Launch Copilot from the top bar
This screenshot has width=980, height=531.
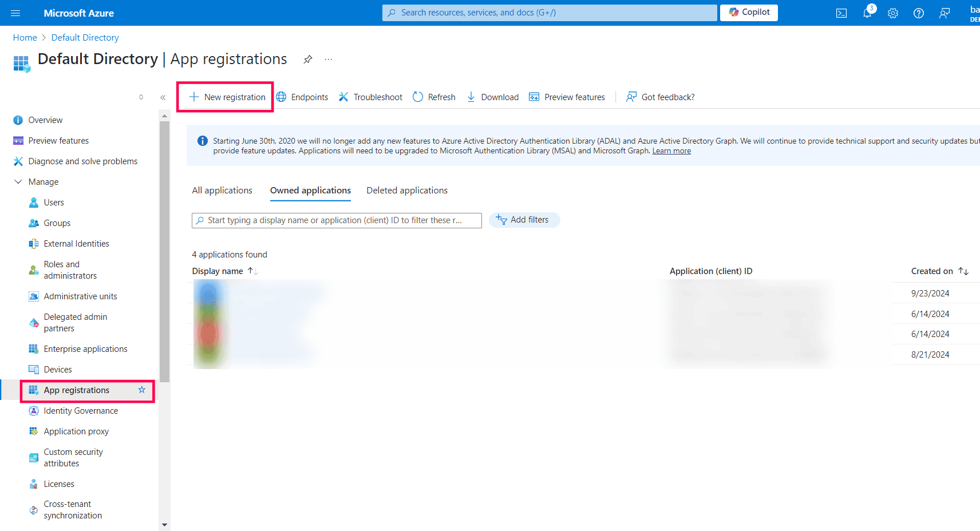(x=749, y=12)
